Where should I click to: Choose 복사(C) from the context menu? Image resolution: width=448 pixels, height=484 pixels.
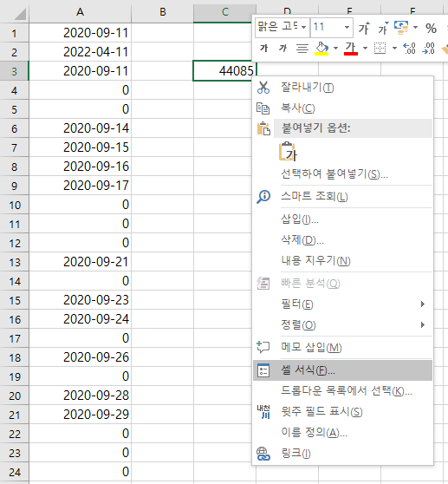[343, 108]
